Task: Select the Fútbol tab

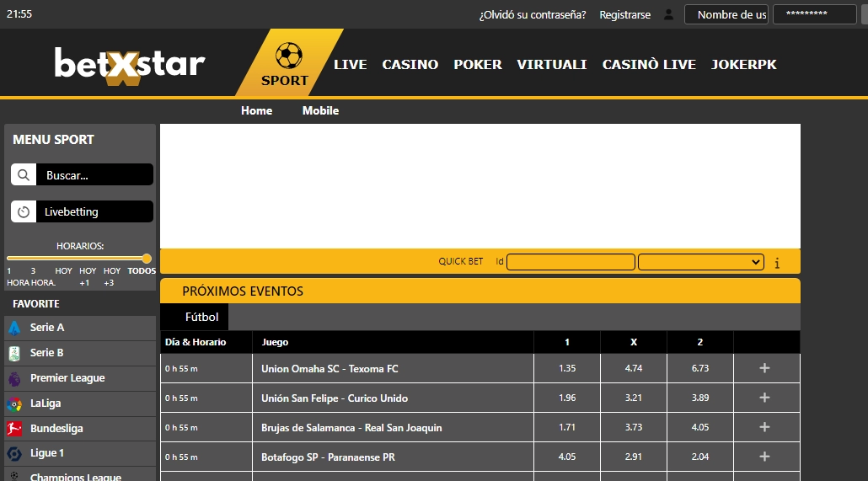Action: click(195, 318)
